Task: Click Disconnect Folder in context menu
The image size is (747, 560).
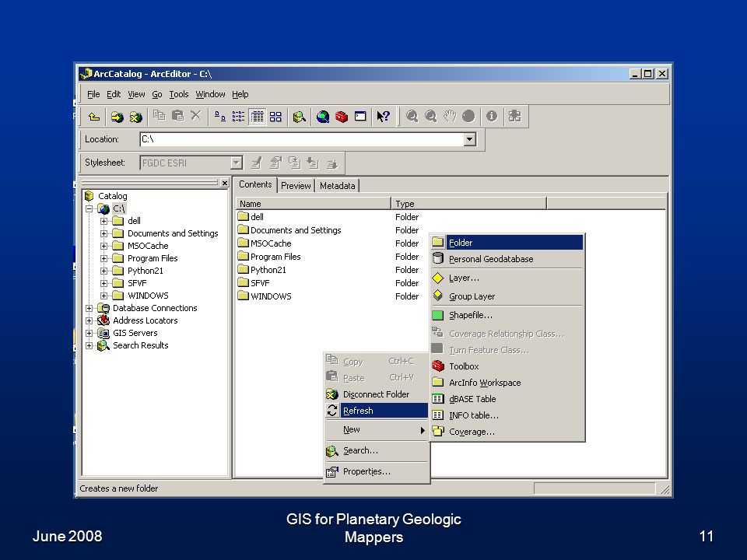Action: 377,394
